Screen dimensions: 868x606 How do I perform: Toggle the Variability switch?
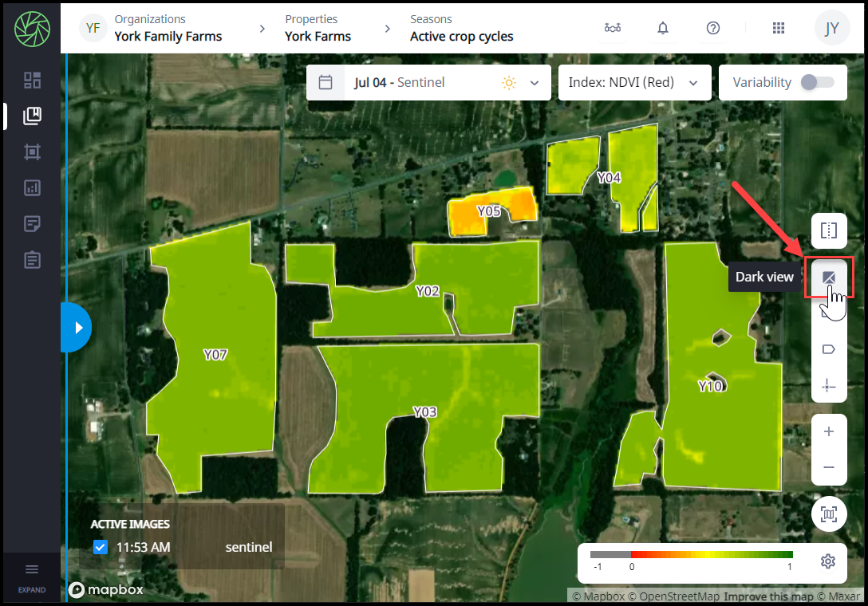click(x=817, y=82)
